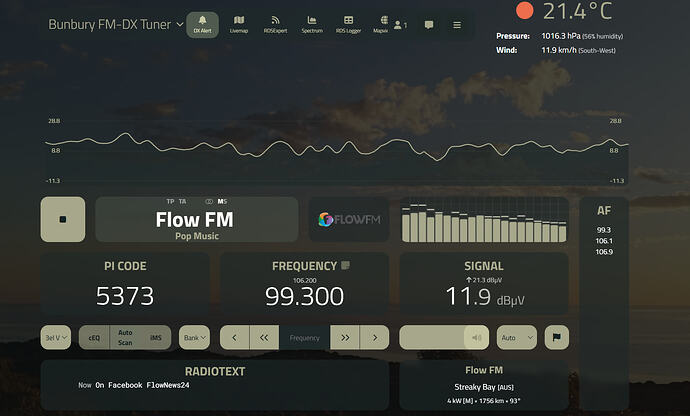Click the chat bubble icon

pyautogui.click(x=429, y=25)
